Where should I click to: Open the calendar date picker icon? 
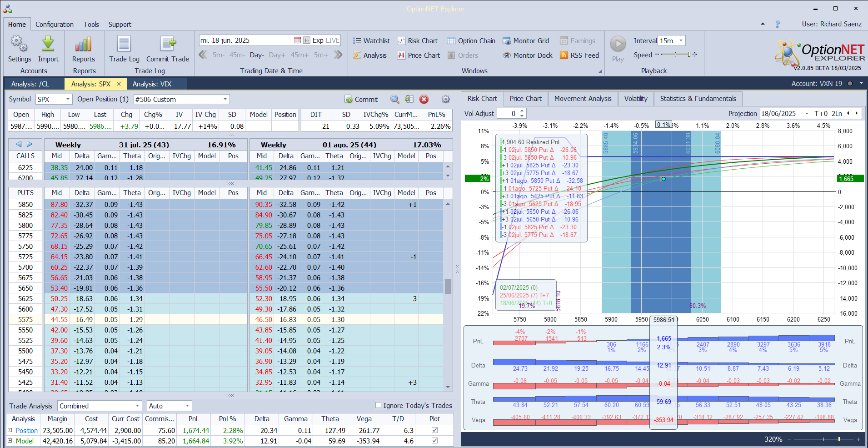(x=297, y=40)
